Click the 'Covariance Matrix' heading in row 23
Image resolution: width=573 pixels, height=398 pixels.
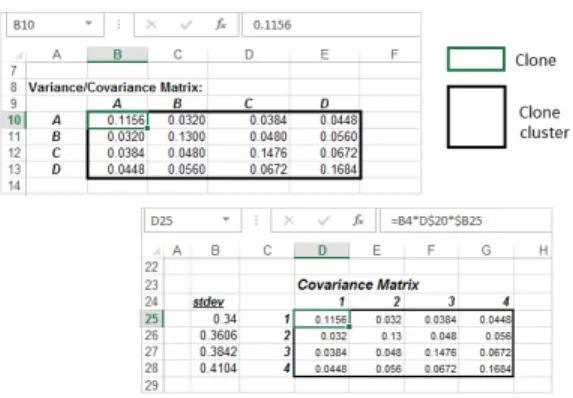coord(358,285)
